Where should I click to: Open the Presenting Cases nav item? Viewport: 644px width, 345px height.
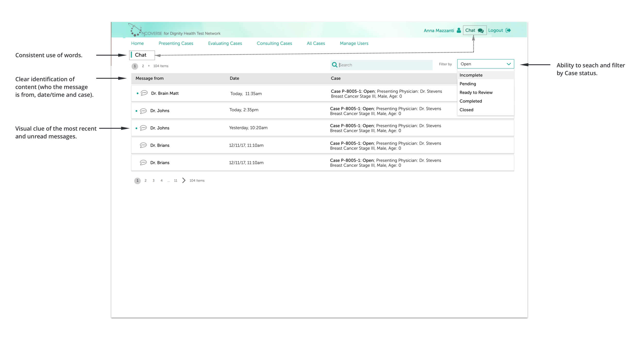(176, 43)
